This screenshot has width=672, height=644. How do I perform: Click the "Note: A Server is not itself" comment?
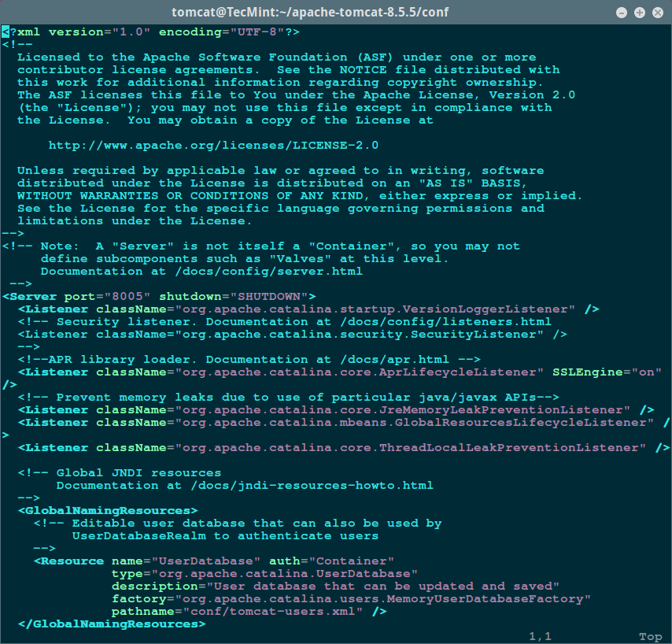(x=260, y=246)
